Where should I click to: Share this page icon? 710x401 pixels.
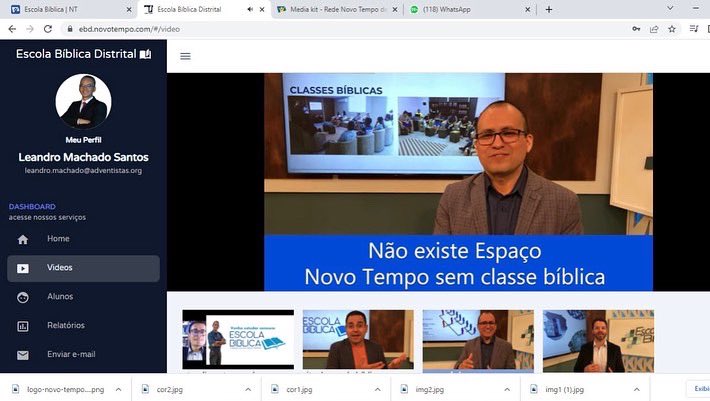[x=654, y=29]
